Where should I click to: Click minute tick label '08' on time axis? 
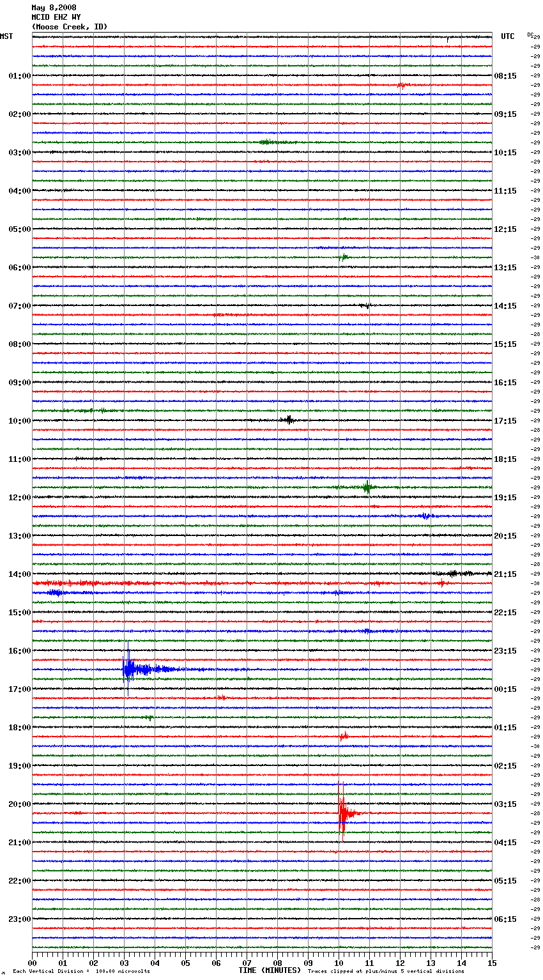pos(277,963)
